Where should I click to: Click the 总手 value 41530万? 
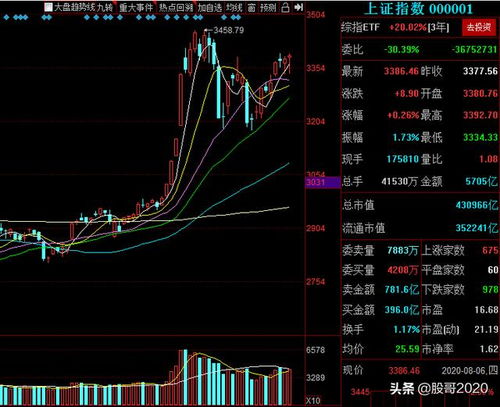(399, 181)
